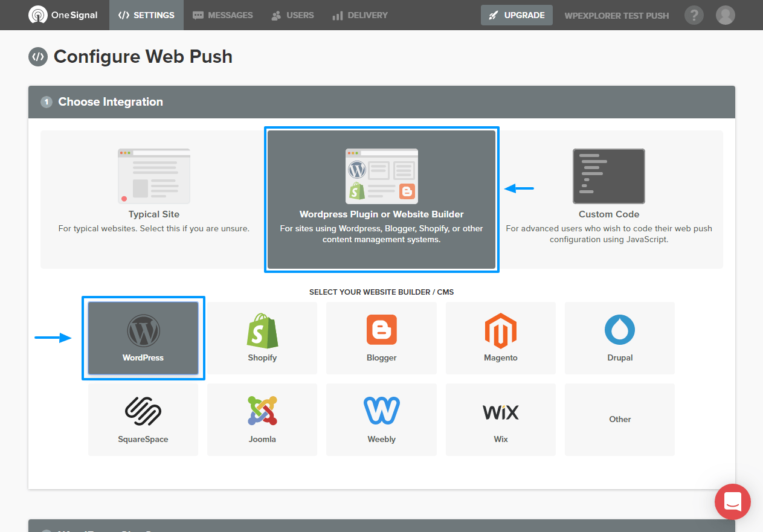The height and width of the screenshot is (532, 763).
Task: Select the Typical Site integration card
Action: (153, 200)
